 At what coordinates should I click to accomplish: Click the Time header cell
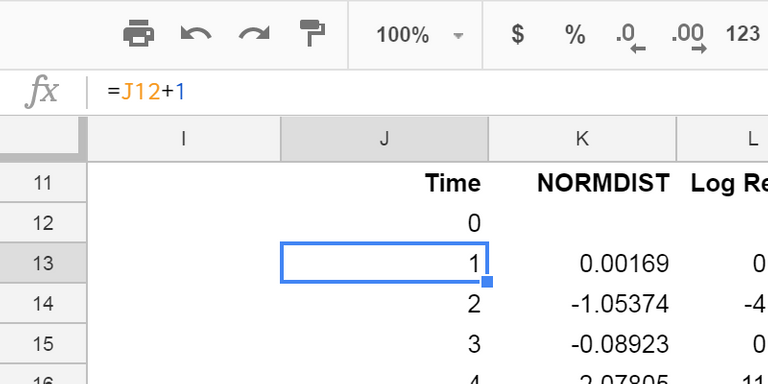point(384,183)
